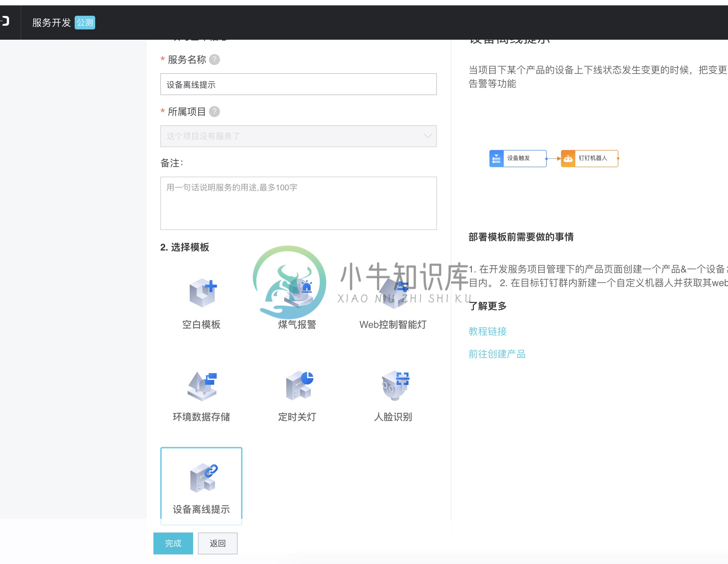Click the 钉钉机器人 node robot icon
Screen dimensions: 728x564
click(568, 158)
